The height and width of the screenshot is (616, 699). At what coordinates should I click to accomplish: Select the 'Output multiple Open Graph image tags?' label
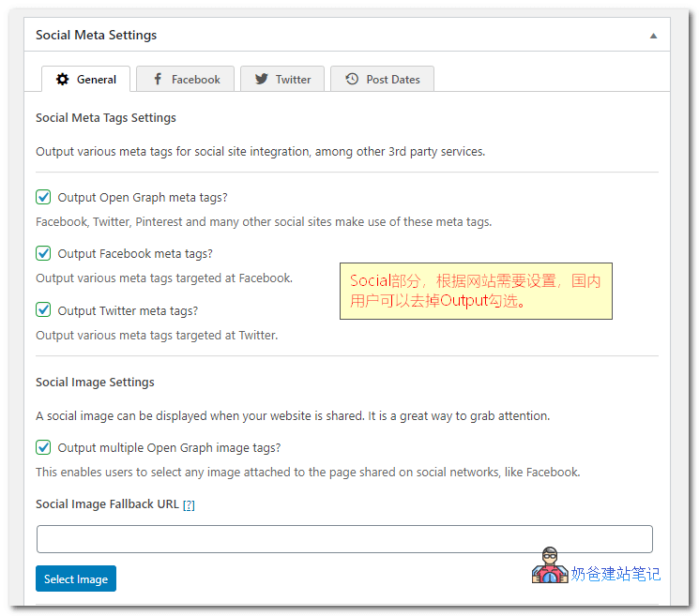point(170,447)
